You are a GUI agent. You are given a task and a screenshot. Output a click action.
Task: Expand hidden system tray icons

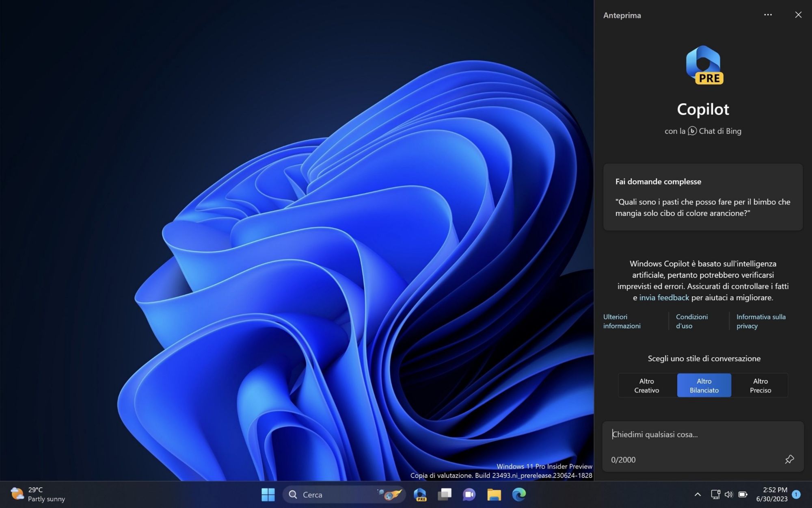(x=698, y=494)
